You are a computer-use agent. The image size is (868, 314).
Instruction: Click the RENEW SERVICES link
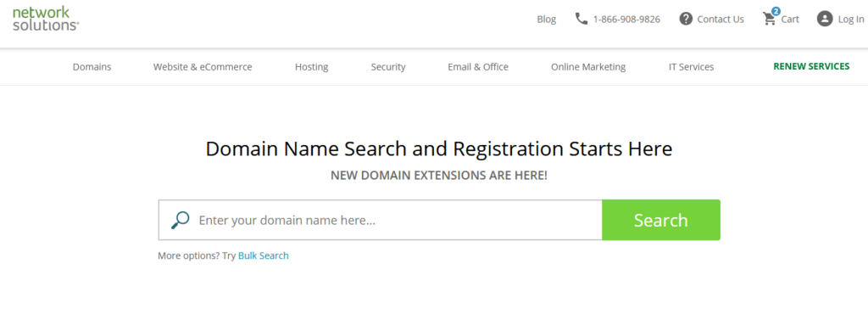811,66
